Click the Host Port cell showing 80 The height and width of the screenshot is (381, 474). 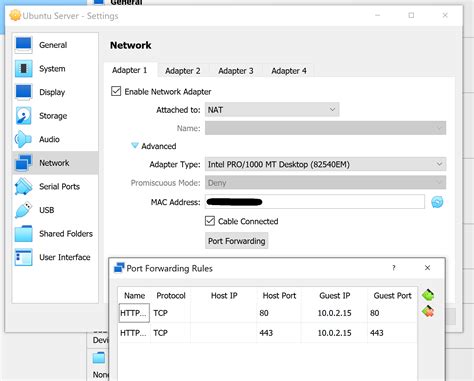point(279,313)
